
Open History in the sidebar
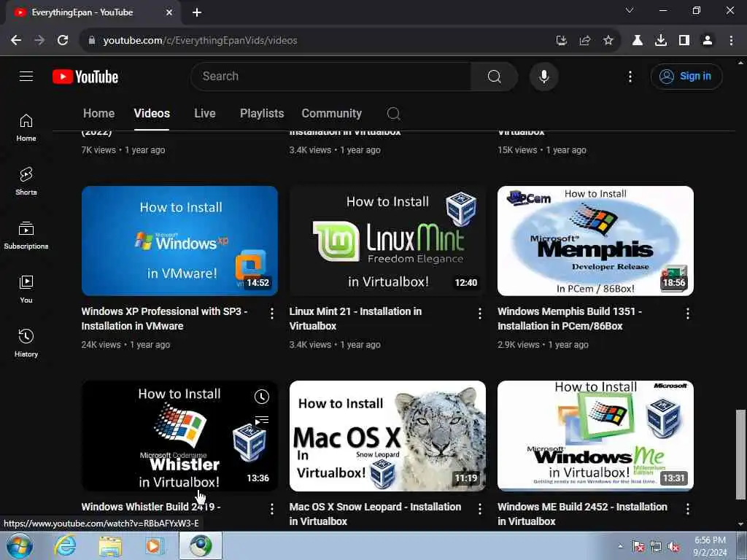[x=26, y=343]
